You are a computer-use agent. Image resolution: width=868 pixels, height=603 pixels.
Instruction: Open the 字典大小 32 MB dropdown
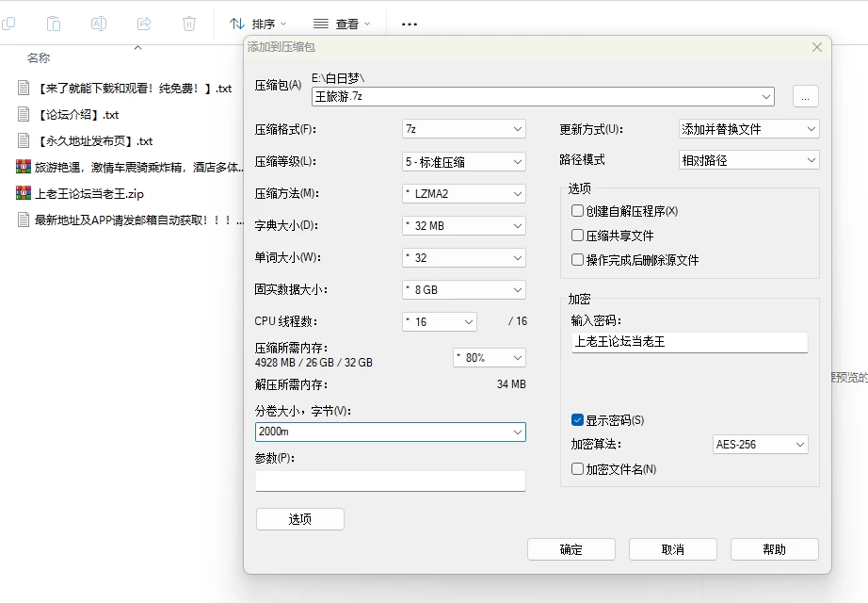(x=464, y=225)
